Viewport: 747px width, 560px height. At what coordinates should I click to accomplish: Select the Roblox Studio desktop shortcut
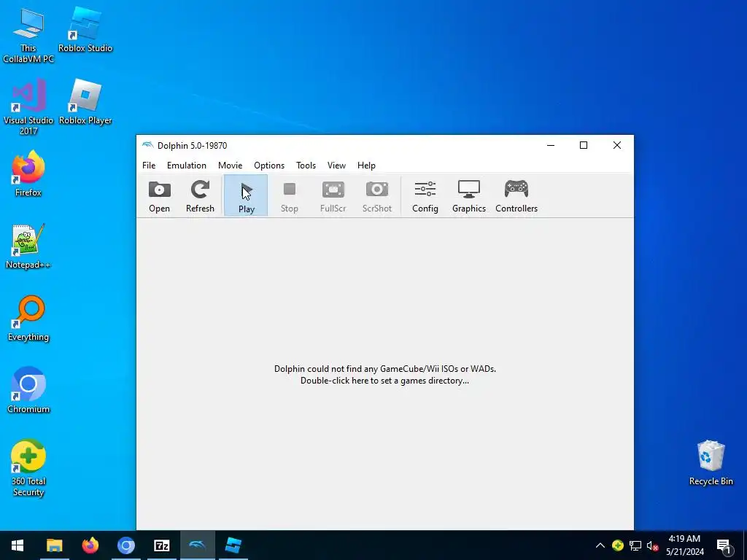[85, 31]
